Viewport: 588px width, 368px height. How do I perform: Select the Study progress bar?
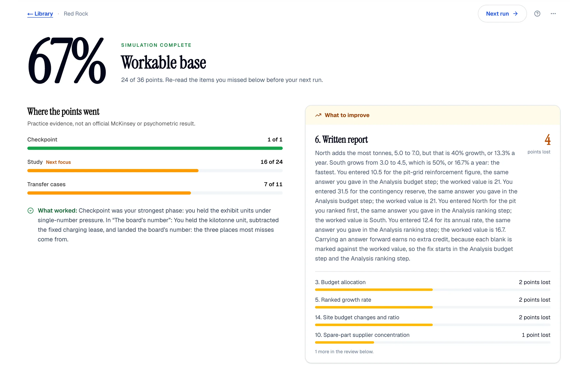[x=155, y=171]
